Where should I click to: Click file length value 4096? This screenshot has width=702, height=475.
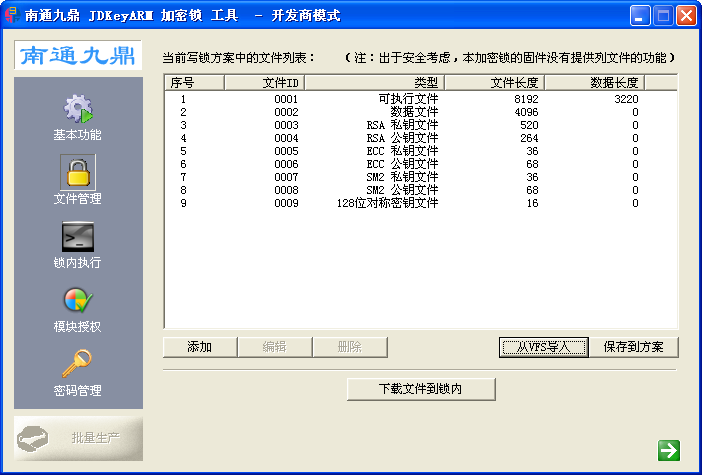[x=526, y=112]
